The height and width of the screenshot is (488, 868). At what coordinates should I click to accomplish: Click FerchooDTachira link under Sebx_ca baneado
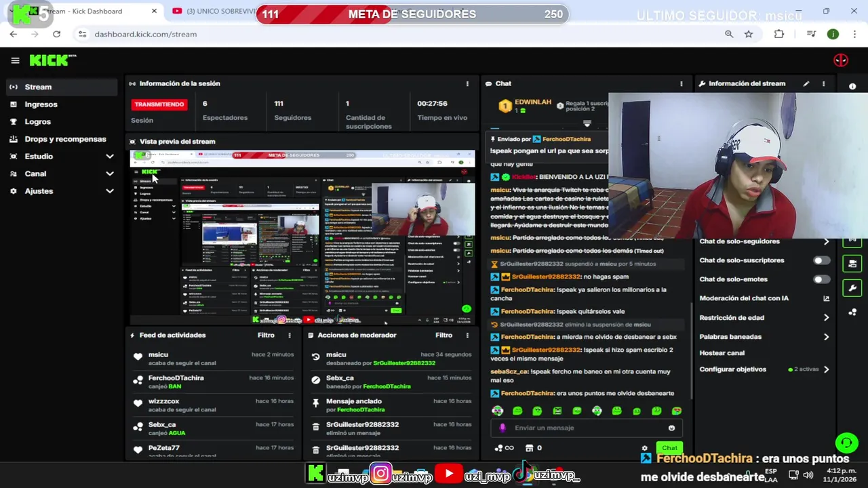point(387,386)
